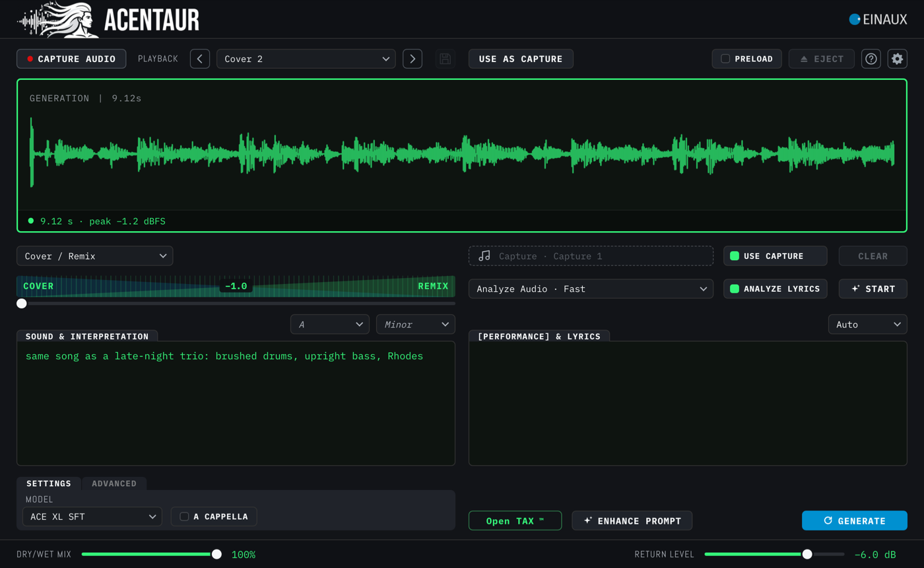The height and width of the screenshot is (568, 924).
Task: Open the Auto language dropdown
Action: [x=868, y=324]
